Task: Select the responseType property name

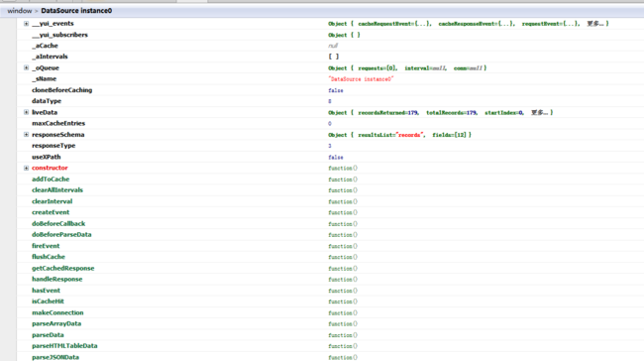Action: (54, 146)
